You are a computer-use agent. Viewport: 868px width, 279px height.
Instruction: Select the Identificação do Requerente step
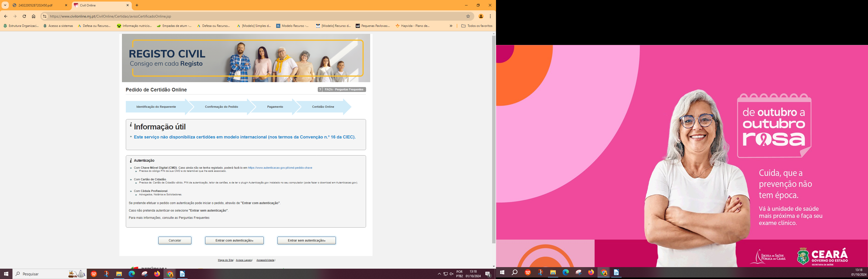156,107
